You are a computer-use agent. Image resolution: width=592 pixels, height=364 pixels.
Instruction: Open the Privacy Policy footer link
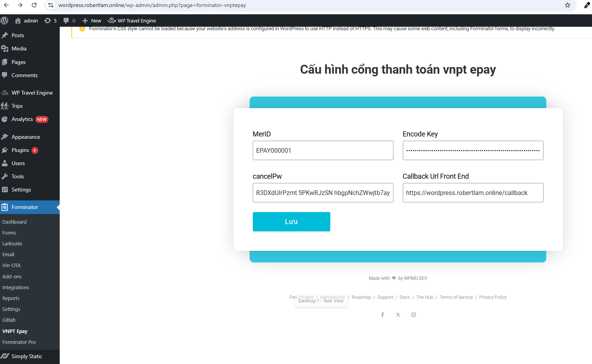[493, 297]
